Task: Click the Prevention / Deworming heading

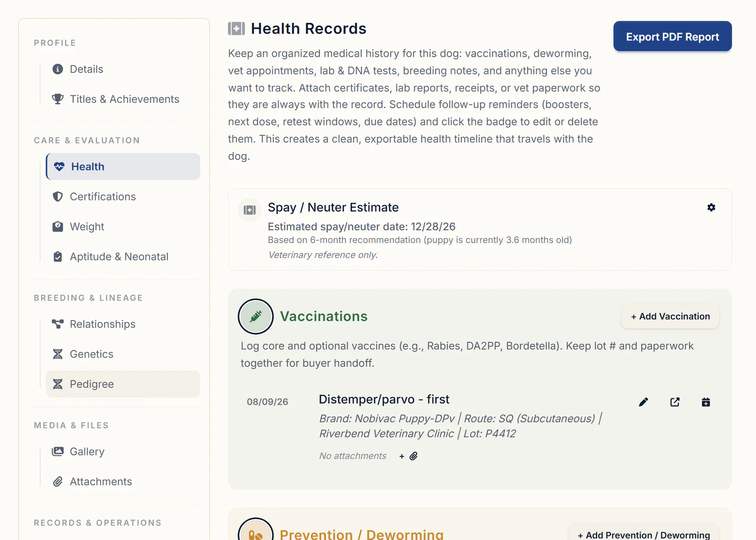Action: coord(361,534)
